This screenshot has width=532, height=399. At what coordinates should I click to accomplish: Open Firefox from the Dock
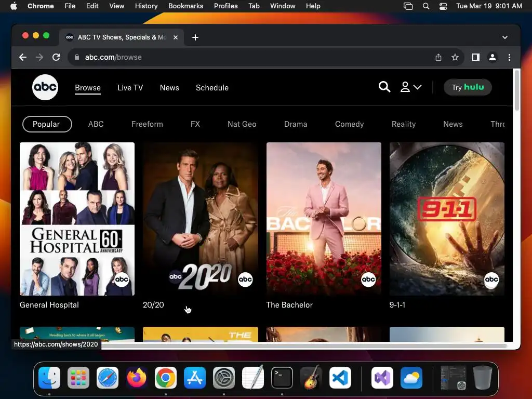click(137, 378)
